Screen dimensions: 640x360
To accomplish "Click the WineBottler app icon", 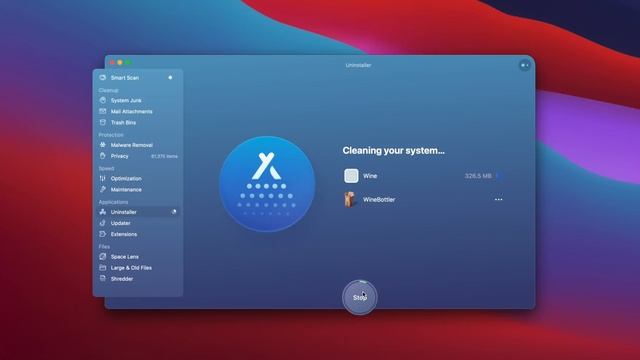I will tap(350, 200).
